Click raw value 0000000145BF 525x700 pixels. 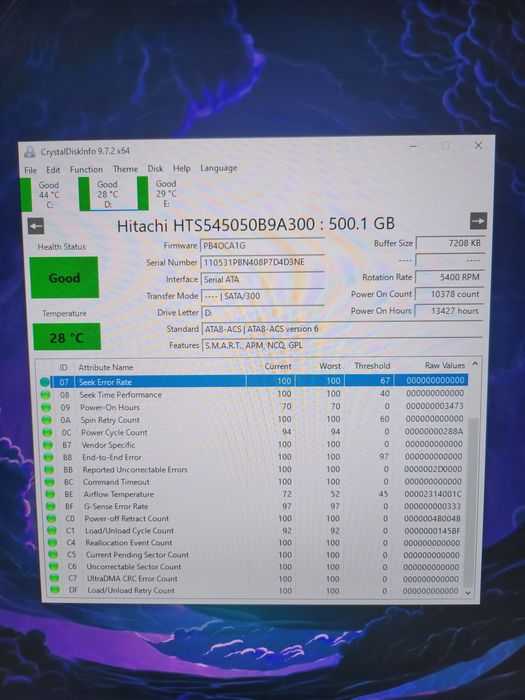pyautogui.click(x=432, y=530)
